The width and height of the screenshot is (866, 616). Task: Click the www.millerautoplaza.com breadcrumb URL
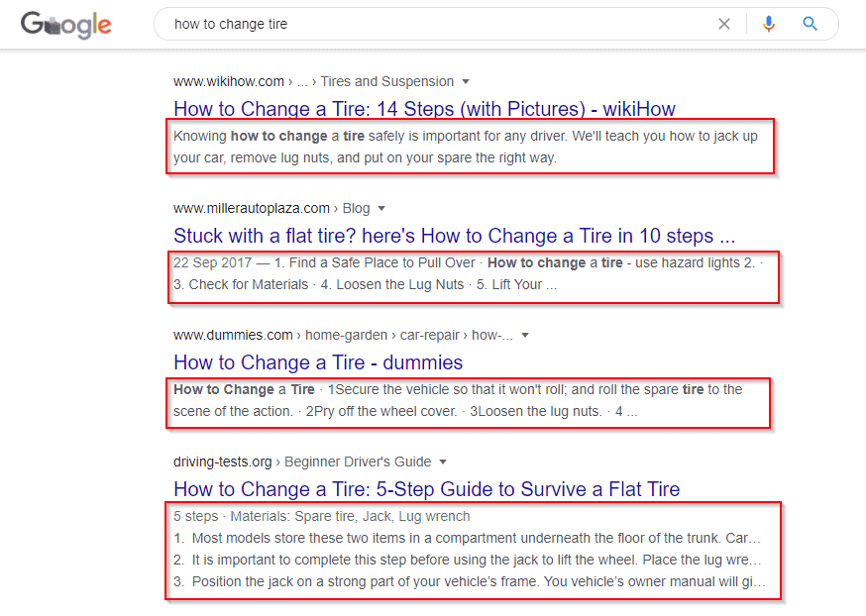click(x=252, y=208)
